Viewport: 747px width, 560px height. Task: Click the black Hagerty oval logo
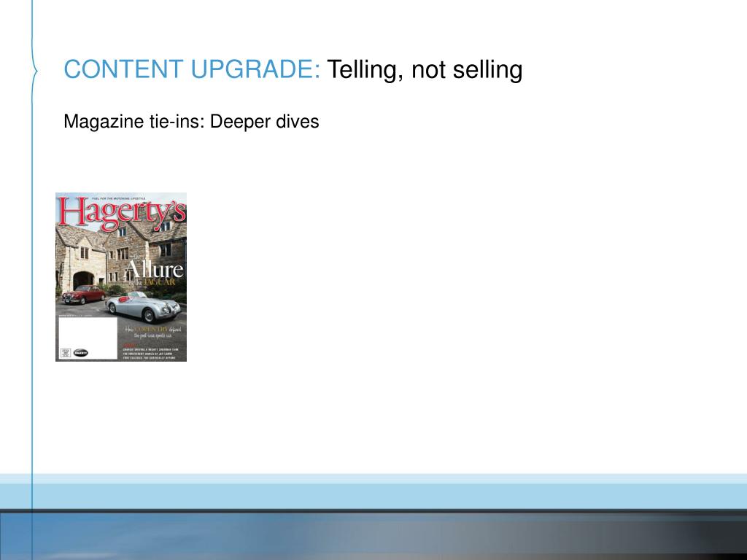click(81, 353)
